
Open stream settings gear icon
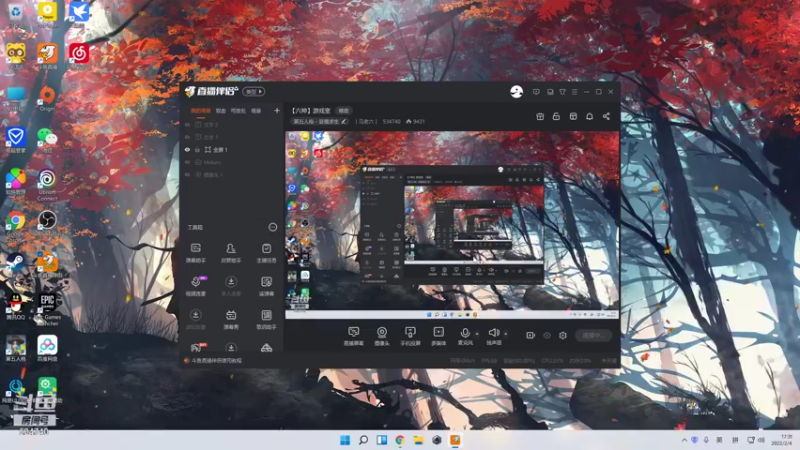pos(563,335)
